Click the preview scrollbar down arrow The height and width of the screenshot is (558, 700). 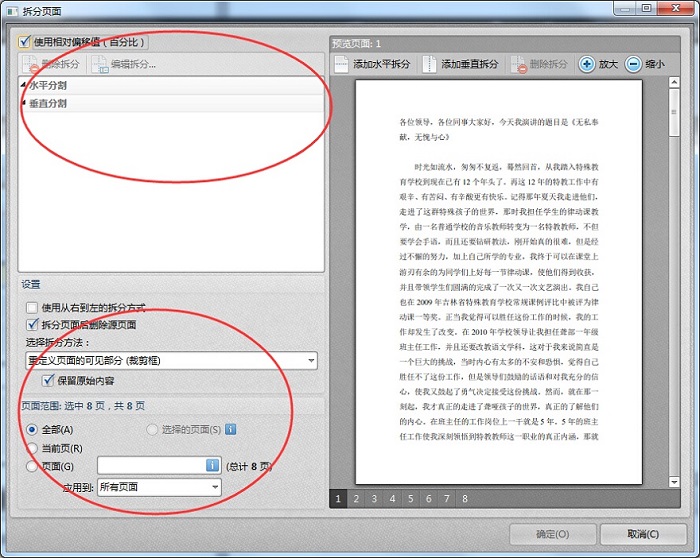coord(674,482)
